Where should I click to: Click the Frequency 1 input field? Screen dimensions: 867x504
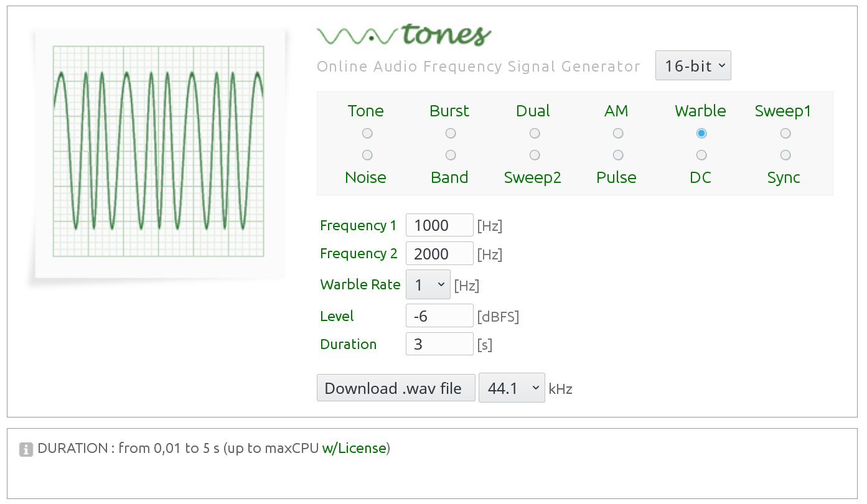tap(439, 225)
